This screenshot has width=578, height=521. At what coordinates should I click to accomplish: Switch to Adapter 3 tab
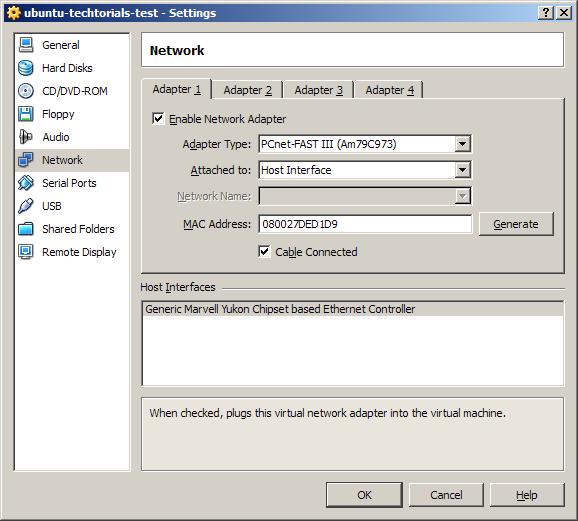point(318,90)
